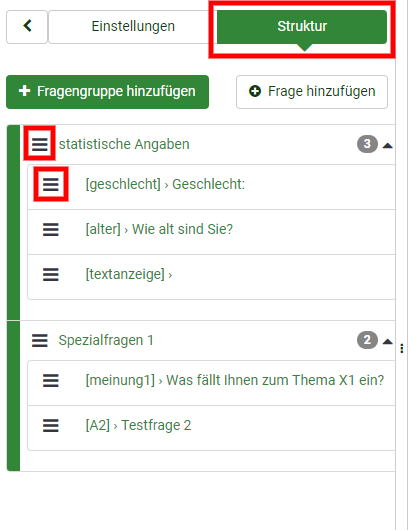Open the meinung1 Thema X1 question

click(235, 381)
